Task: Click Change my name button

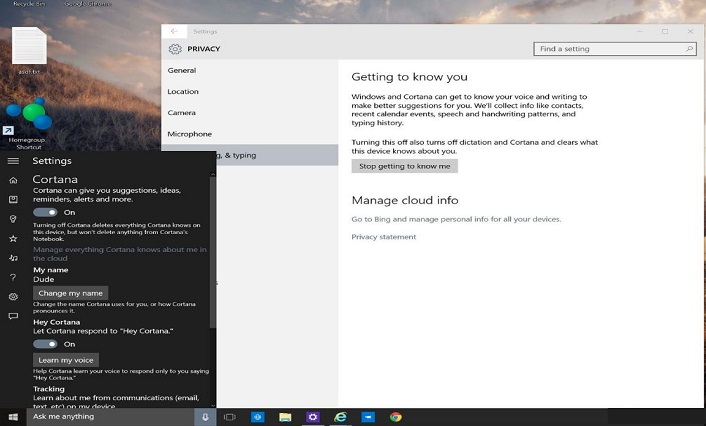Action: coord(70,293)
